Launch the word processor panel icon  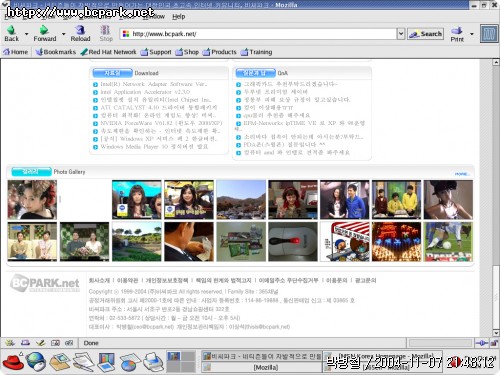point(83,362)
